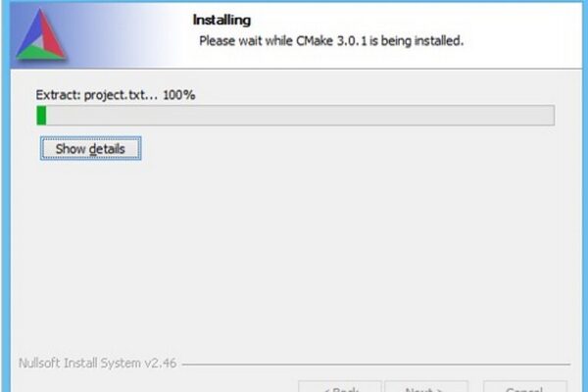Click the empty part of the progress bar
The width and height of the screenshot is (588, 392).
[x=300, y=116]
